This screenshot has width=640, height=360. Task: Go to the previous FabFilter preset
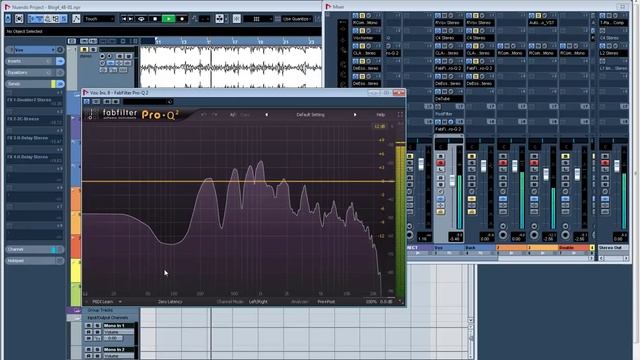pos(267,115)
